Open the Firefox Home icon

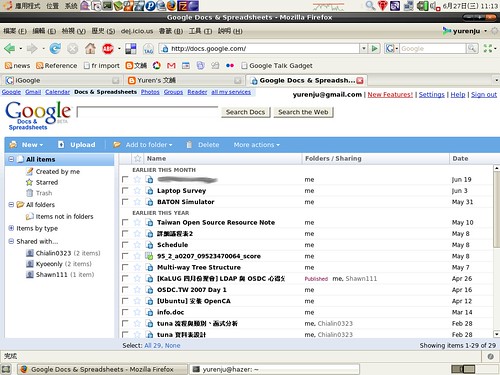90,49
